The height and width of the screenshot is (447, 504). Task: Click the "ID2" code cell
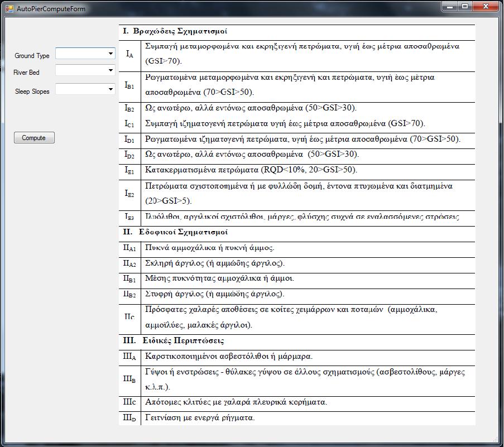pos(129,155)
